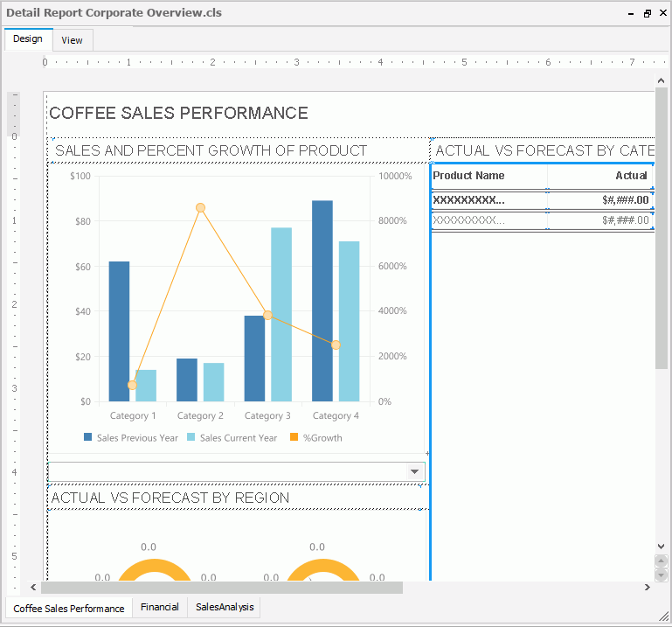
Task: Select the Actual column header
Action: (601, 176)
